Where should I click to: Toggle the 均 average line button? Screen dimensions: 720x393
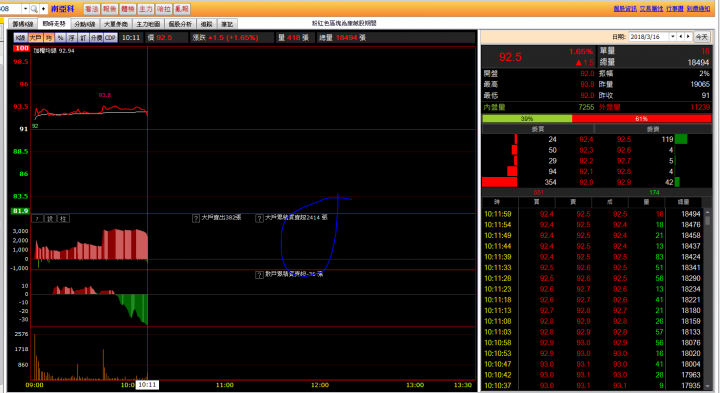pyautogui.click(x=49, y=38)
